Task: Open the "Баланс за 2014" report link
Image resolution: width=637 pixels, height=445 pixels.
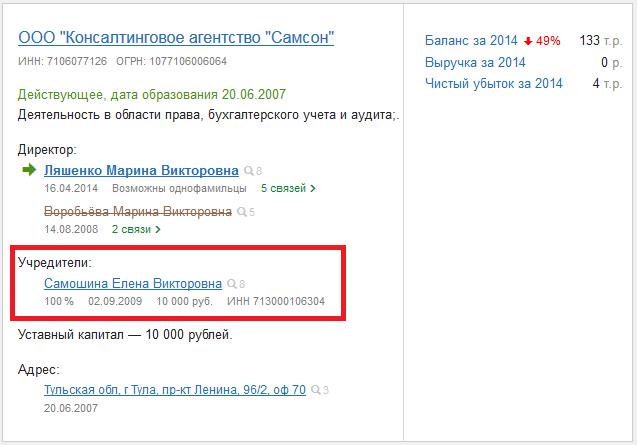Action: pyautogui.click(x=471, y=41)
